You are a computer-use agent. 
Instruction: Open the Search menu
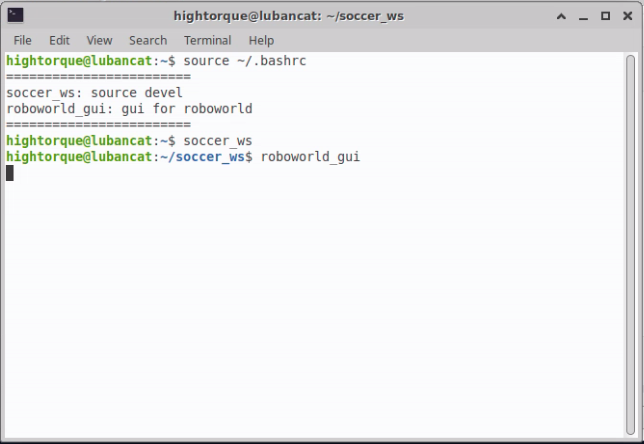148,40
